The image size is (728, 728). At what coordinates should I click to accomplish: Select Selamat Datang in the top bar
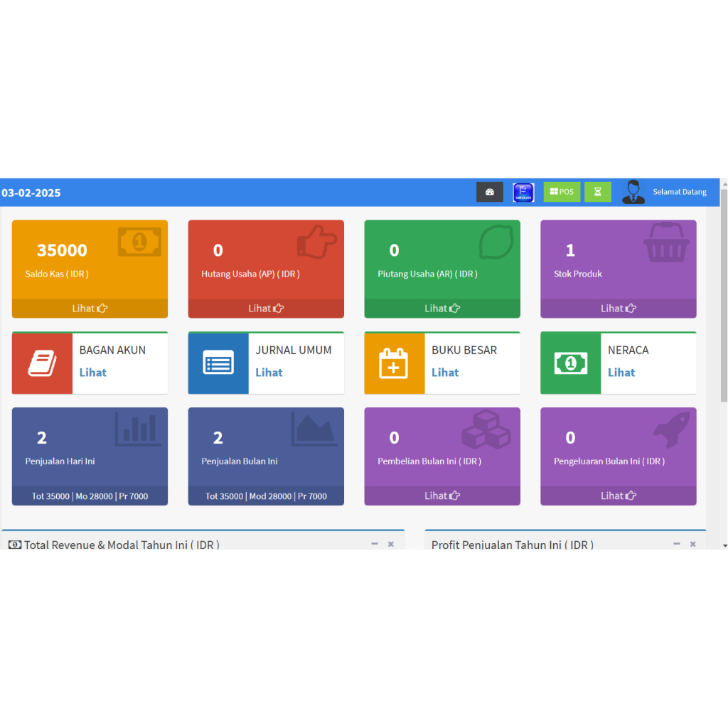(679, 191)
